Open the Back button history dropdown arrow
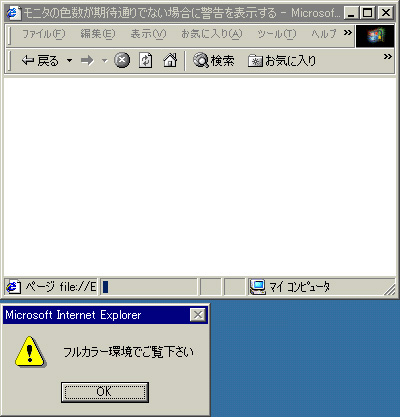The image size is (400, 417). [x=69, y=61]
